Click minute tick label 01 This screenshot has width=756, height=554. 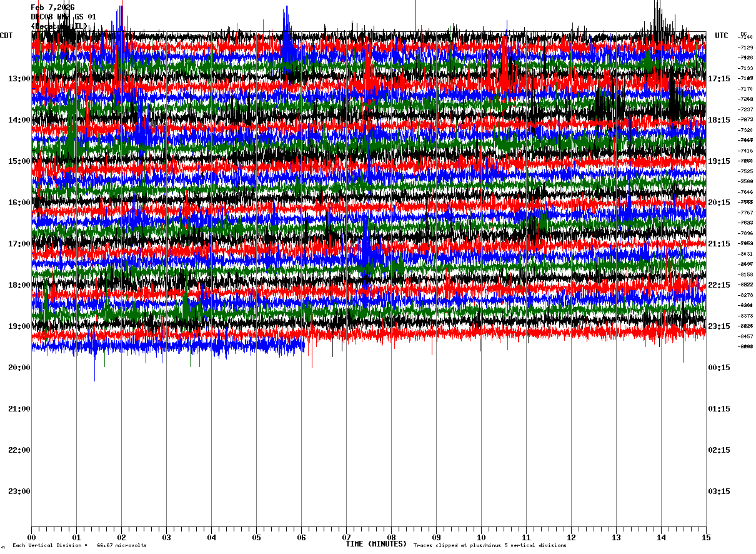tap(76, 537)
